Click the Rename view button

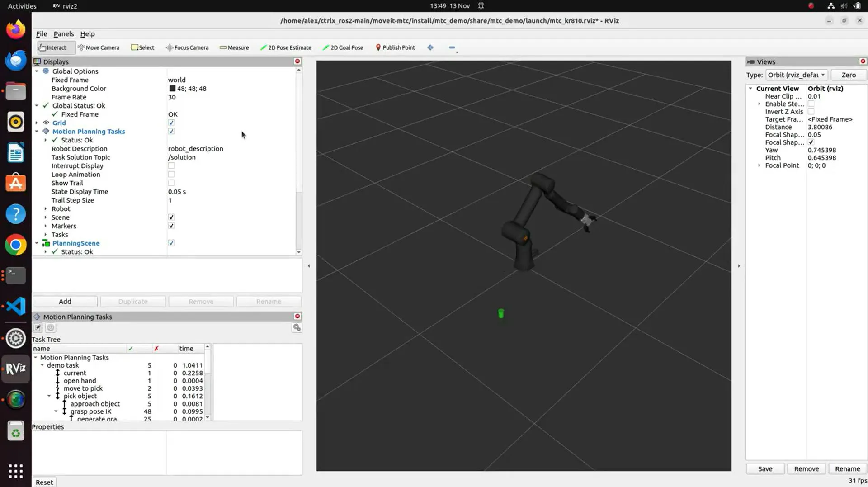coord(848,469)
